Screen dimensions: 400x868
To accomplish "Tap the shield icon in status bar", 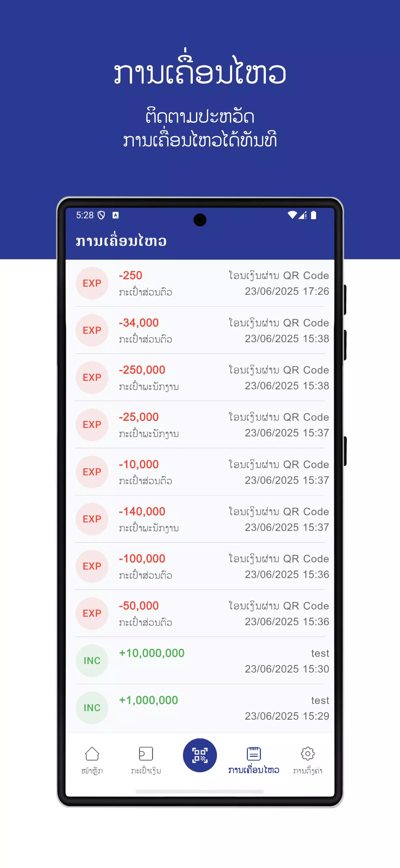I will click(101, 215).
